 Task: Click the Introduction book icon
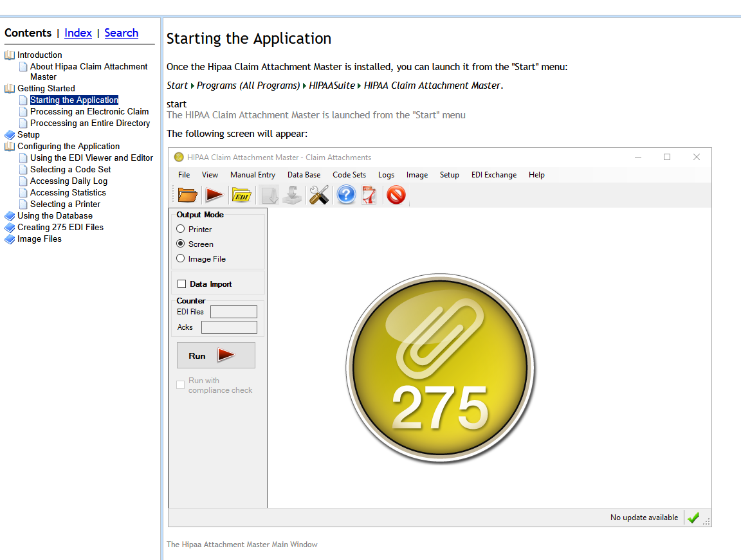tap(10, 55)
